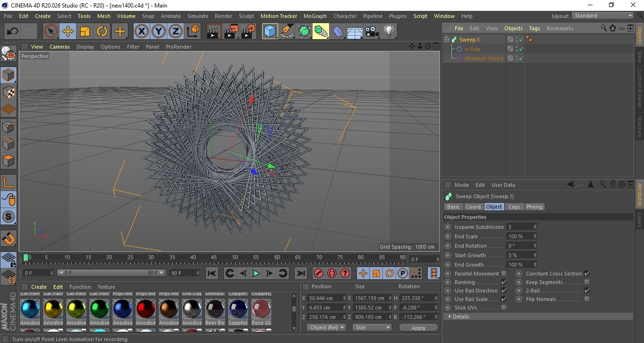Switch to Texture mode icon
The height and width of the screenshot is (343, 644).
click(9, 92)
